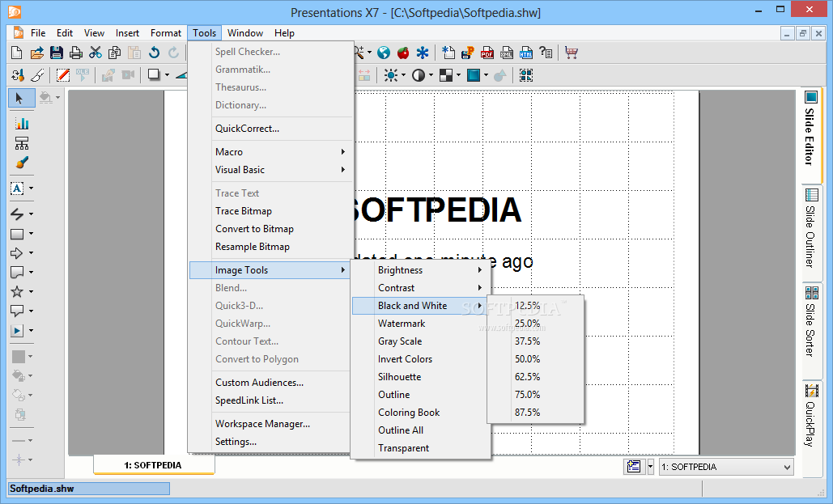Expand the star shapes dropdown

32,291
